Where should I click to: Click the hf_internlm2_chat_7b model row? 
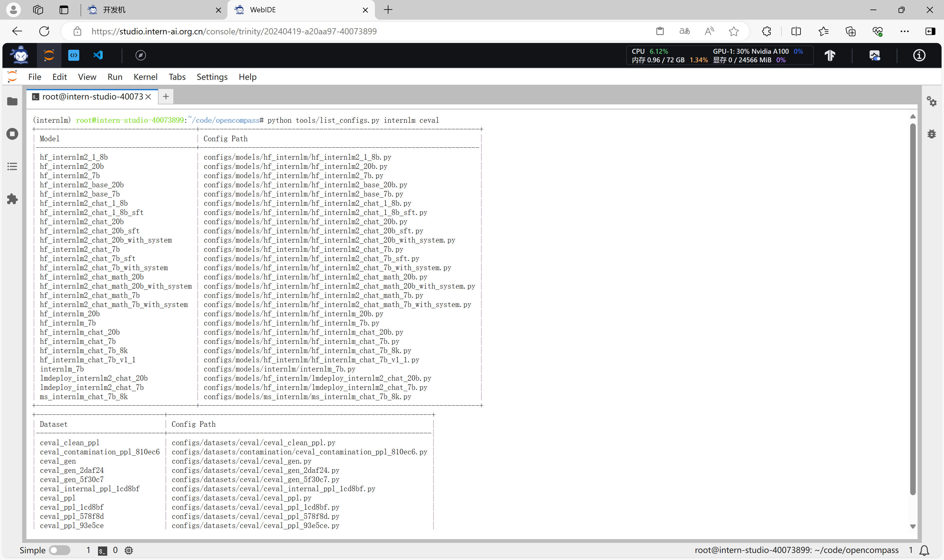point(80,249)
